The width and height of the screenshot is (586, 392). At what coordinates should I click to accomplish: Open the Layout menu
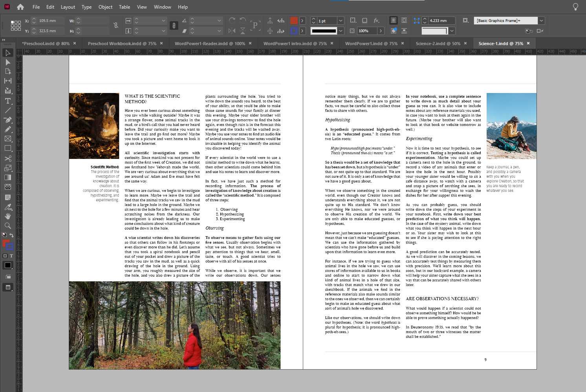(68, 7)
